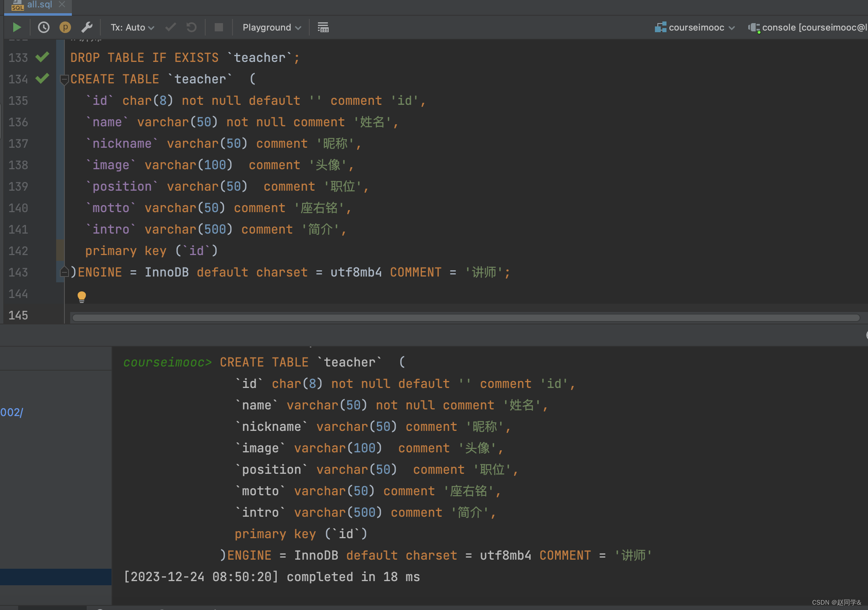Open settings with the wrench icon
868x610 pixels.
coord(87,28)
